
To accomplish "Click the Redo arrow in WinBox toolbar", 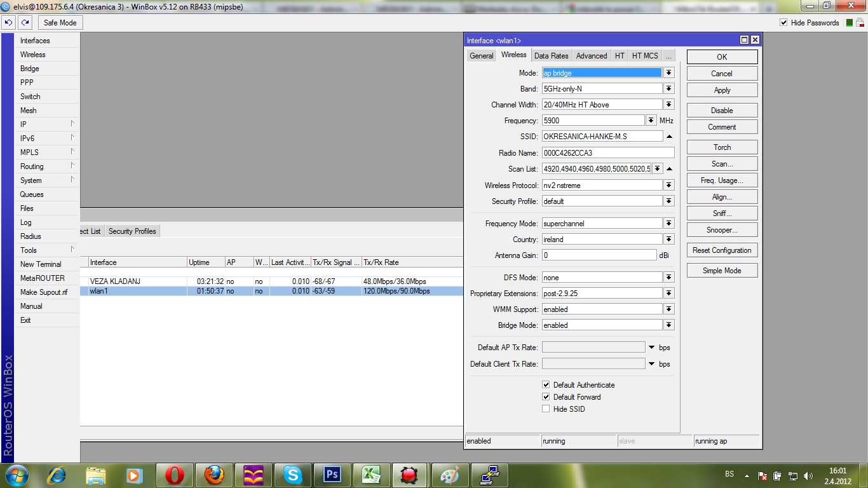I will (25, 22).
